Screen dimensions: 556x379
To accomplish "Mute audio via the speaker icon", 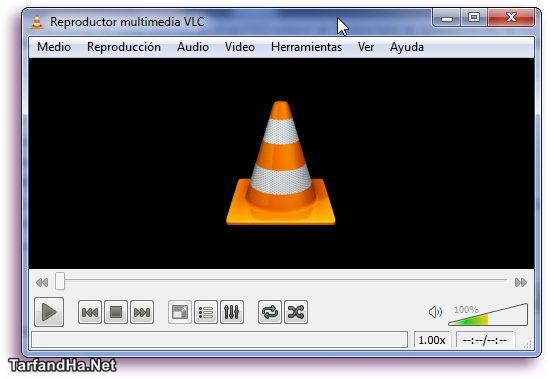I will [435, 312].
